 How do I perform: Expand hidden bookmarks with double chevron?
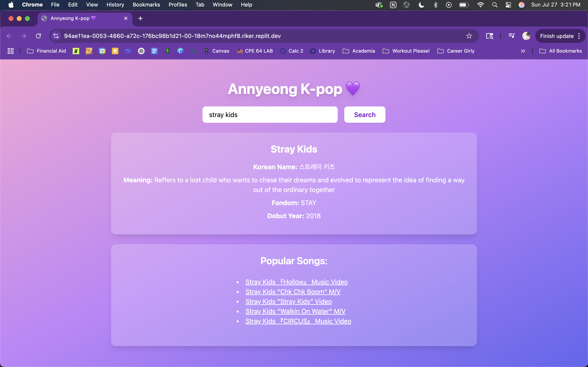523,51
